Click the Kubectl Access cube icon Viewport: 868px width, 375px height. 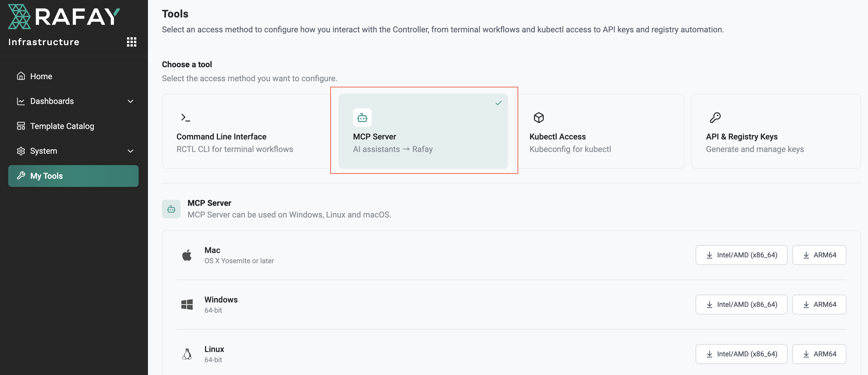pyautogui.click(x=539, y=118)
